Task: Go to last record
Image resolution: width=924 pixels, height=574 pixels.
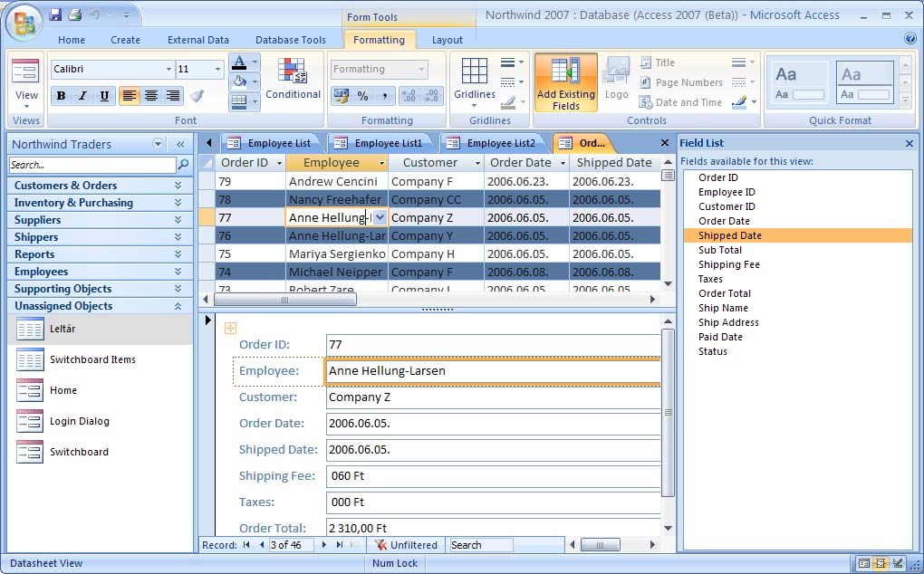Action: coord(340,545)
